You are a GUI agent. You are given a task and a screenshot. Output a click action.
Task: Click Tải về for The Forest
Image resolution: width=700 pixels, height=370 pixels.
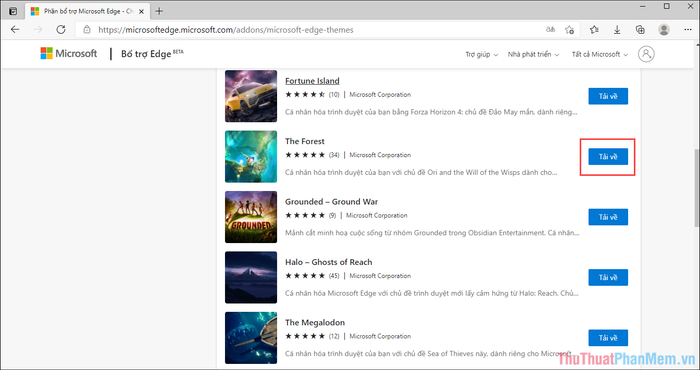click(x=608, y=157)
